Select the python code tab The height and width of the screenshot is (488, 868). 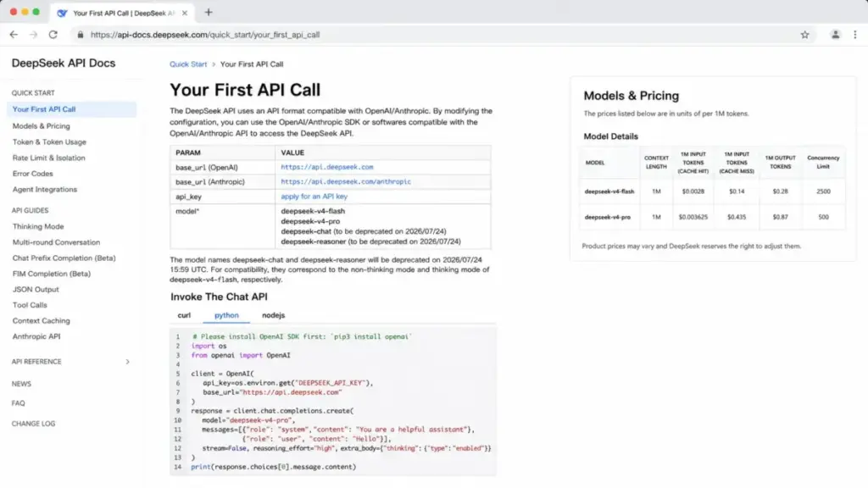pos(226,315)
